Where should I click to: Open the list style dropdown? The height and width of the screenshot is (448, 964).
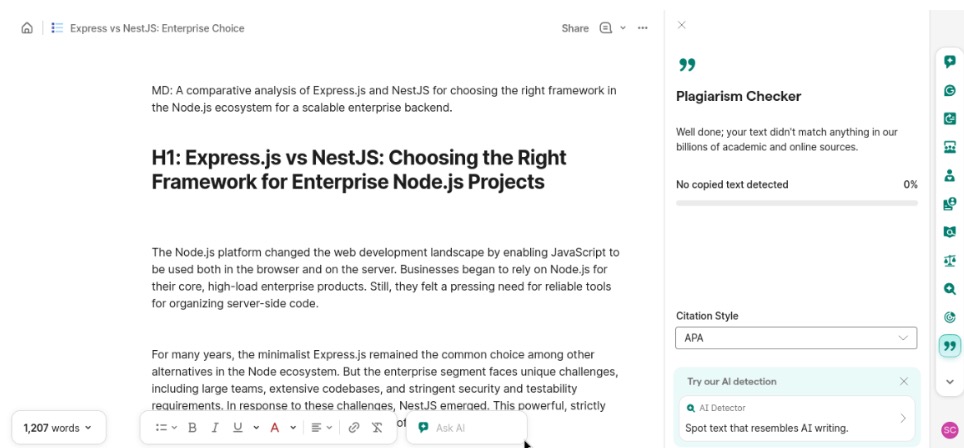167,428
